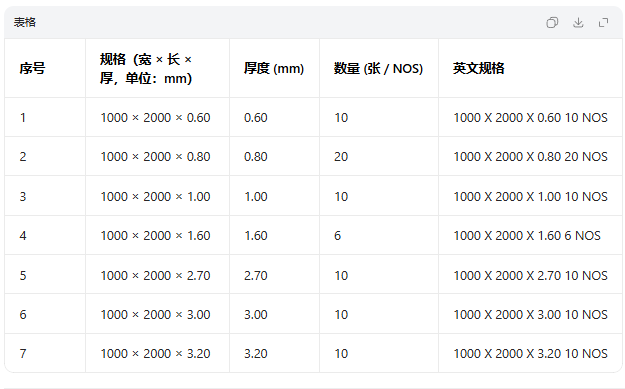Click the copy table icon
This screenshot has width=625, height=389.
552,23
